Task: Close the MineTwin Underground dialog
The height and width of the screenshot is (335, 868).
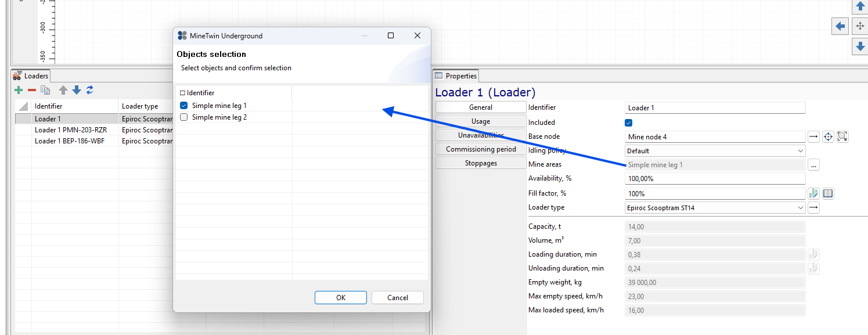Action: pos(417,35)
